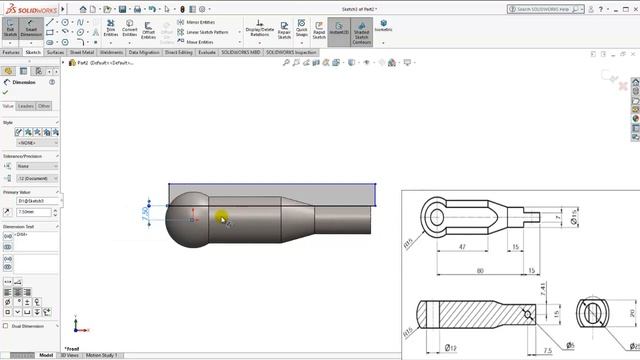Open Display/Delete Relations

coord(260,28)
